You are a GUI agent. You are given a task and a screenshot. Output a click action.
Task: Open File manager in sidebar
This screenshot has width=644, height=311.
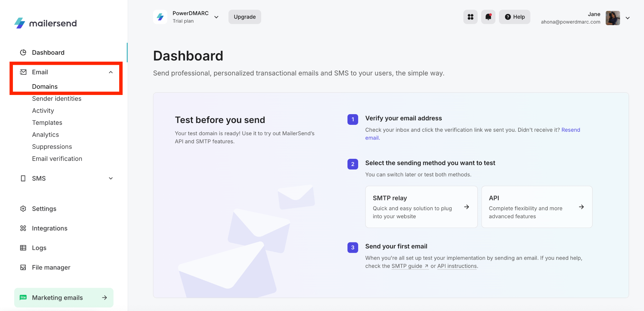click(51, 267)
